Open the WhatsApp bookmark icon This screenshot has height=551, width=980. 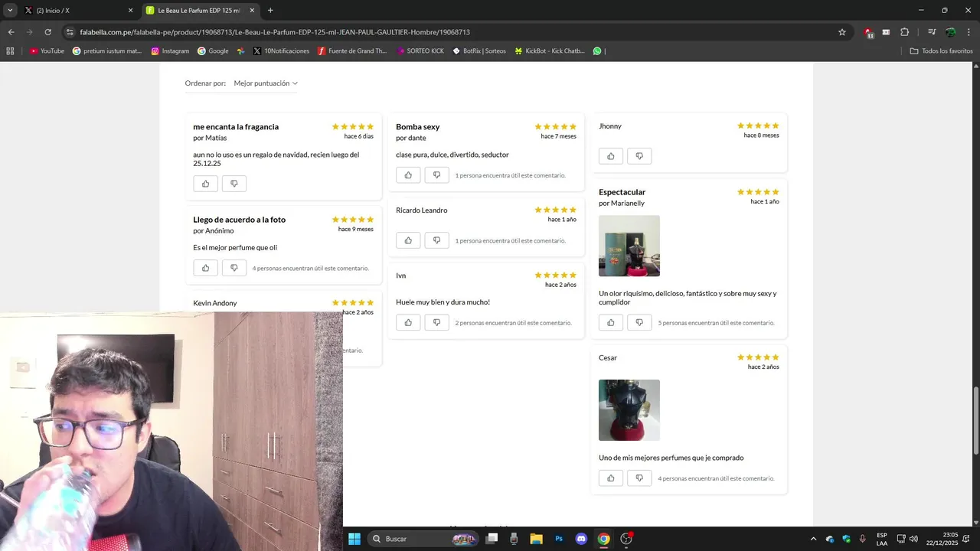[x=597, y=51]
